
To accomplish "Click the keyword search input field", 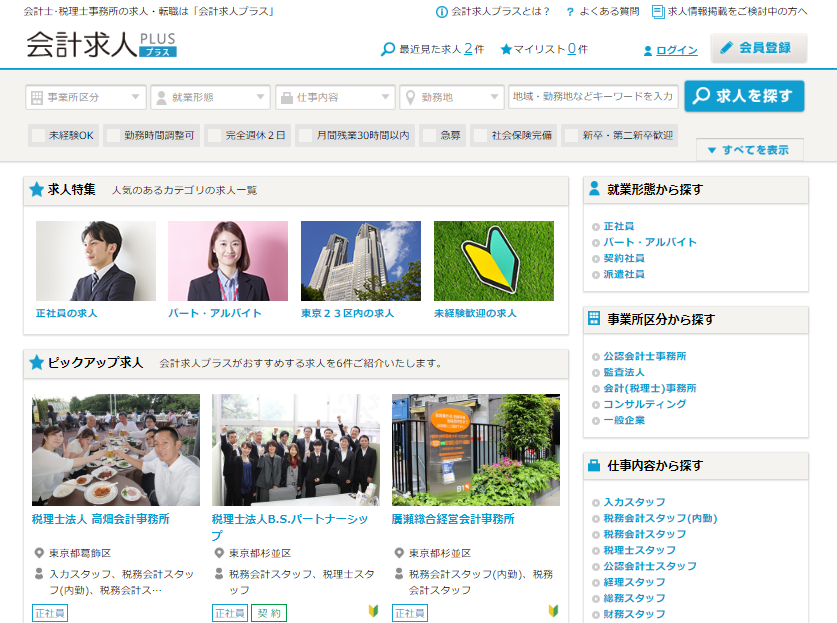I will pyautogui.click(x=594, y=97).
